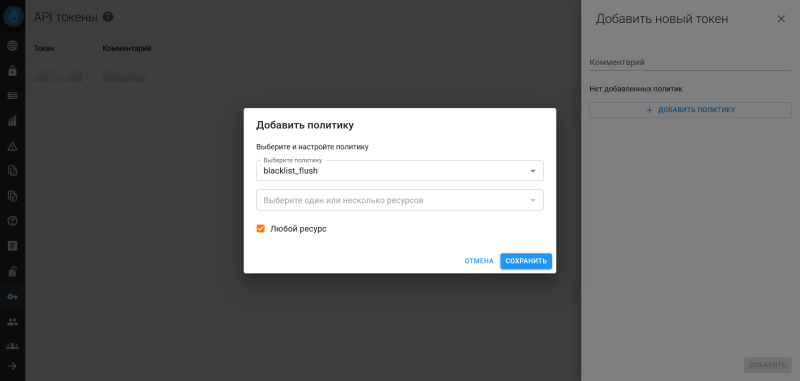The image size is (800, 381).
Task: Click the Добавить политику button
Action: 690,110
